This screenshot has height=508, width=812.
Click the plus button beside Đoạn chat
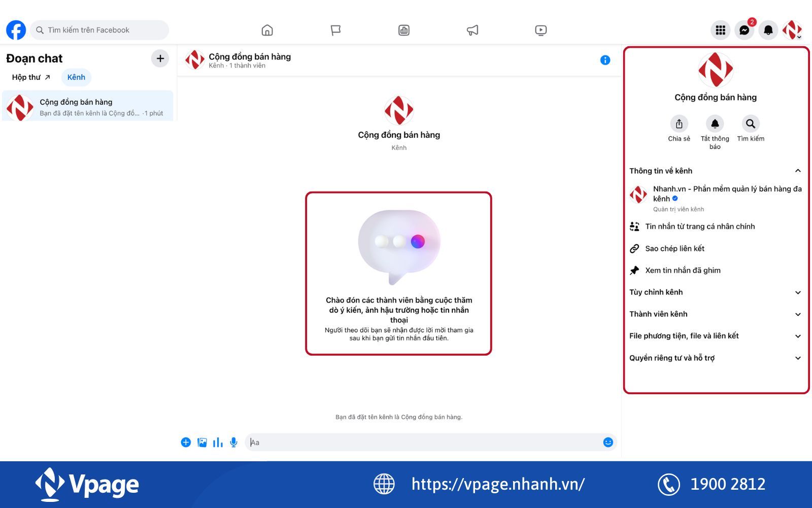click(160, 58)
